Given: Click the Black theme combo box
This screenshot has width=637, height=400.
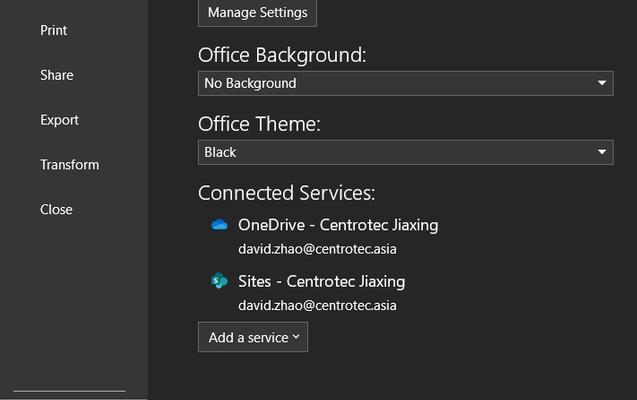Looking at the screenshot, I should point(406,152).
